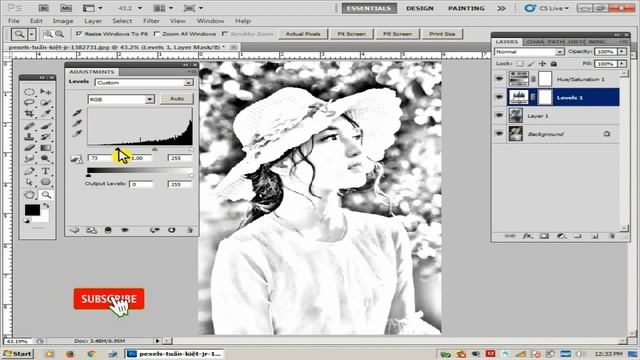Click the Fill Screen button

coord(397,34)
